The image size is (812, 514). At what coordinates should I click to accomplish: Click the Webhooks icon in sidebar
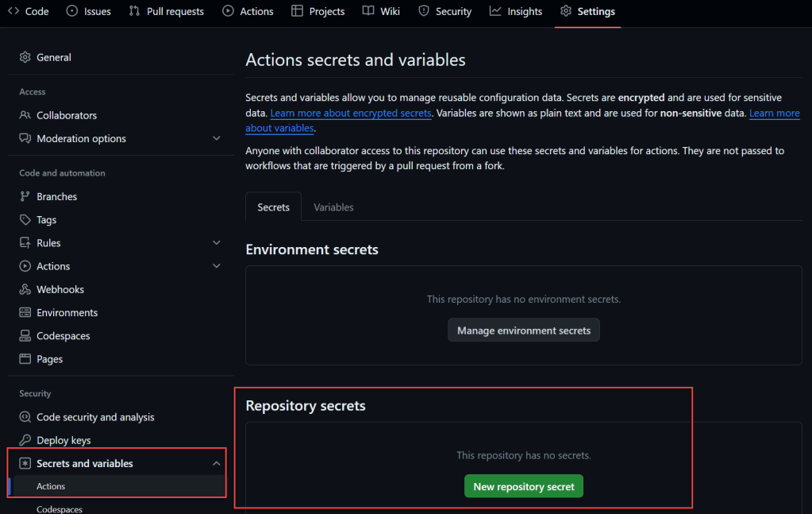(25, 290)
